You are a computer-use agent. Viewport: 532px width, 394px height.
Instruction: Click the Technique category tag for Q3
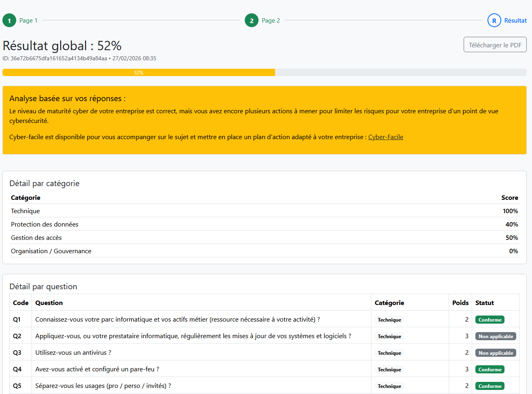tap(389, 353)
